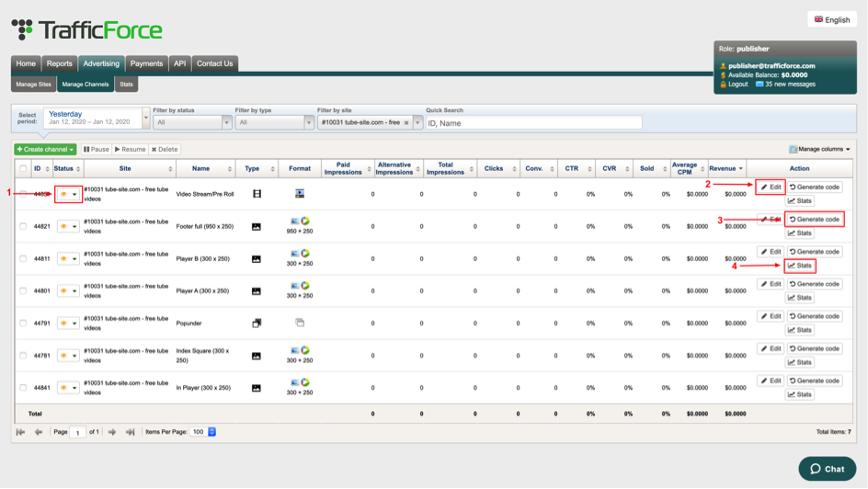Image resolution: width=868 pixels, height=489 pixels.
Task: Click the video type icon for Video Stream/Pre Roll
Action: (x=257, y=194)
